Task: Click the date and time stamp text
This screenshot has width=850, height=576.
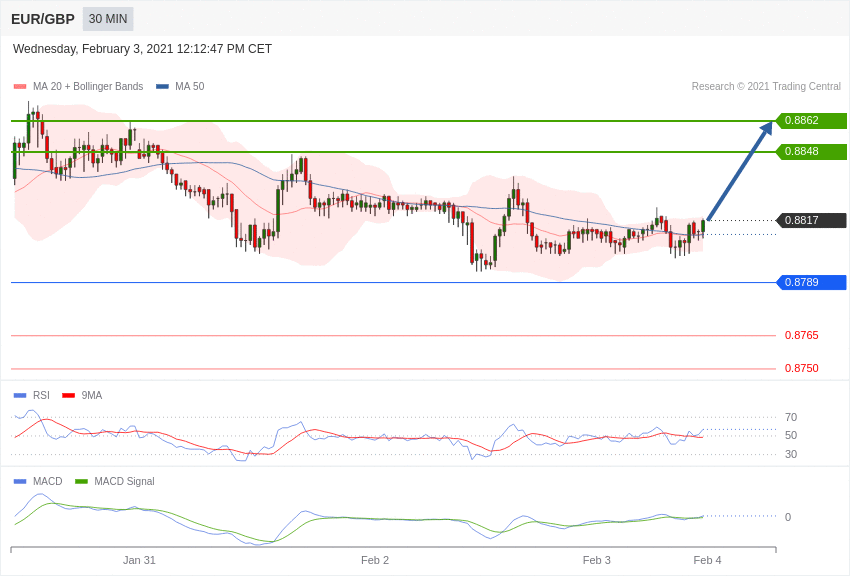Action: point(142,49)
